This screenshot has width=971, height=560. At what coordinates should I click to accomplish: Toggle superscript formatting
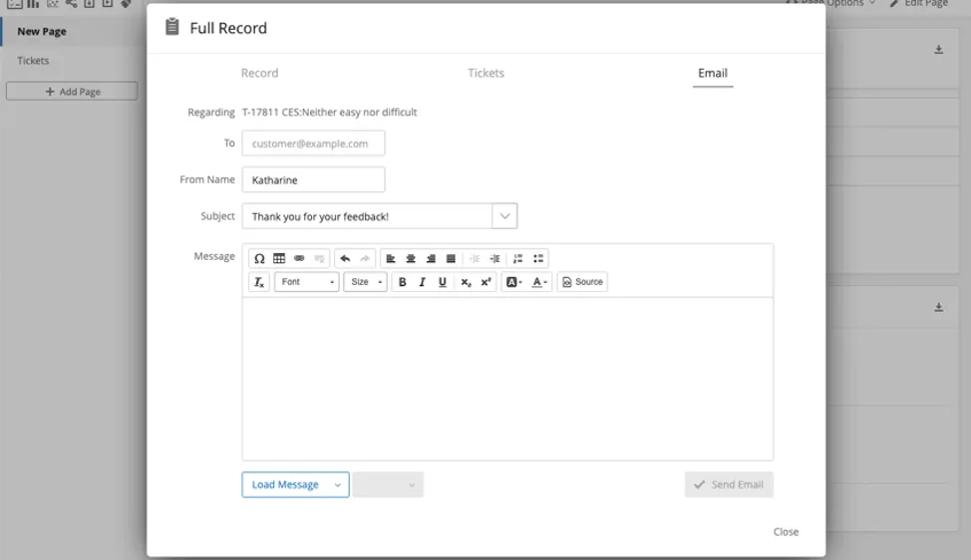486,282
